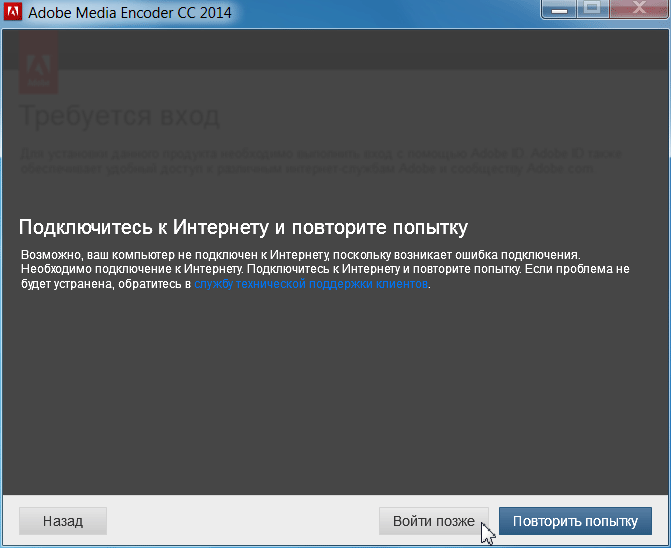Close the Adobe Media Encoder window

point(639,9)
